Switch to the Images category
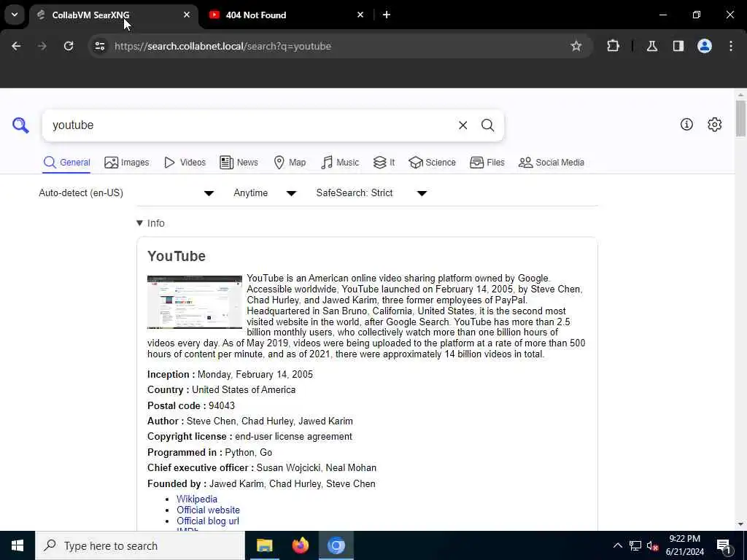Image resolution: width=747 pixels, height=560 pixels. point(127,163)
